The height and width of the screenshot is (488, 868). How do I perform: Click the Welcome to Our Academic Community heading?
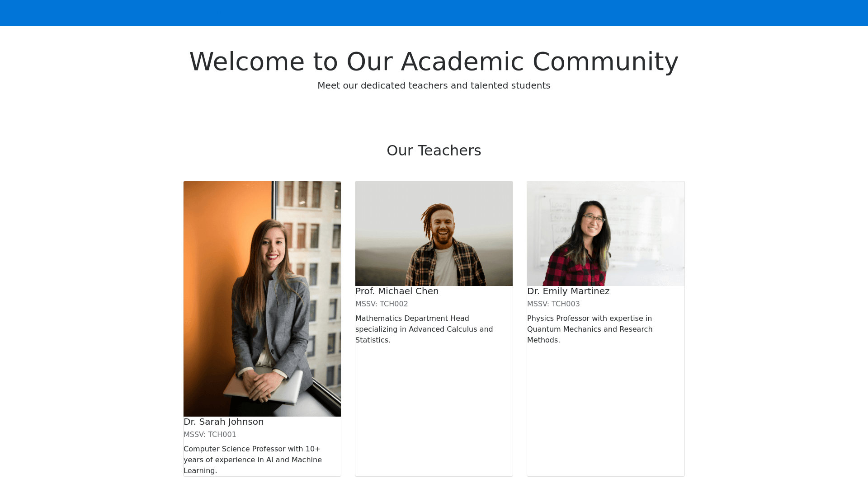434,61
